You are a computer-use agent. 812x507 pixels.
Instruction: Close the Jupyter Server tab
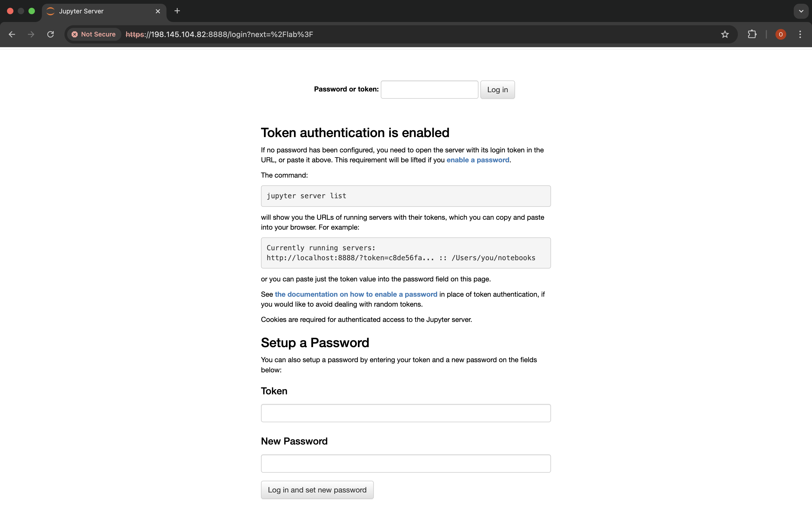[x=158, y=11]
